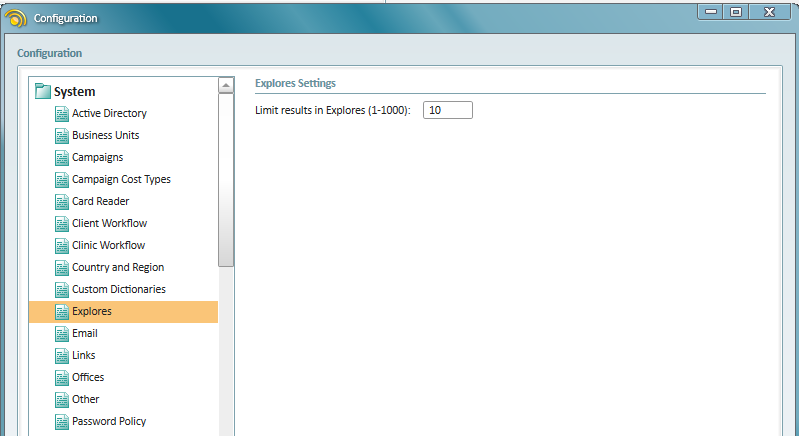This screenshot has width=799, height=436.
Task: Click the tree scrollbar up arrow
Action: pos(226,85)
